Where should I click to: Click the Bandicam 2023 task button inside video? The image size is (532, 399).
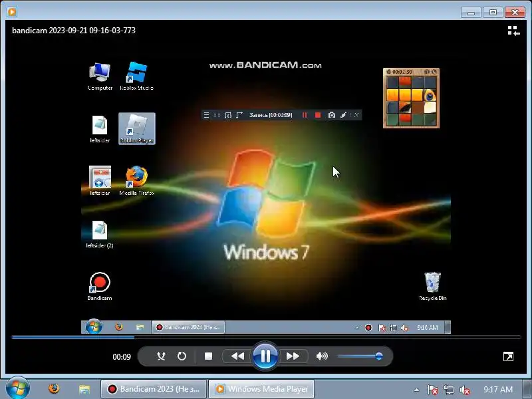click(188, 327)
